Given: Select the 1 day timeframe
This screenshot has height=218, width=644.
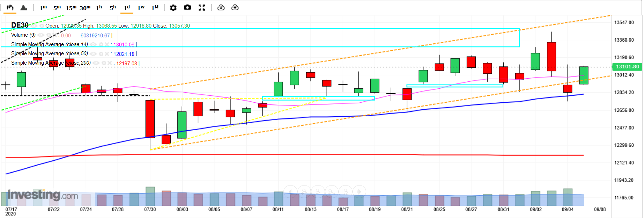Looking at the screenshot, I should click(x=127, y=8).
